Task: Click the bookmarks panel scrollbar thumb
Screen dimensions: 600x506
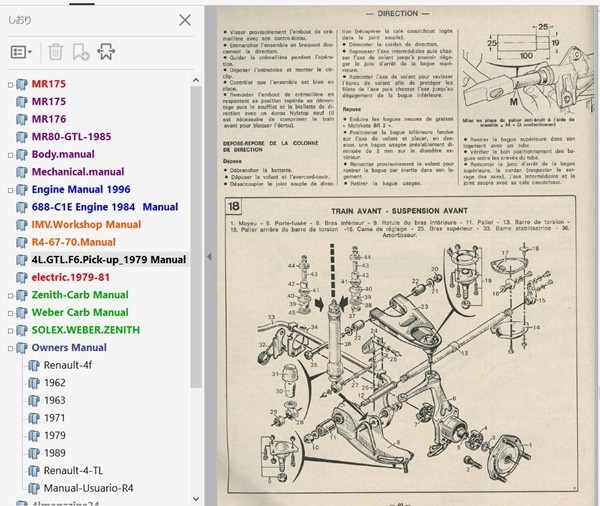Action: (x=196, y=237)
